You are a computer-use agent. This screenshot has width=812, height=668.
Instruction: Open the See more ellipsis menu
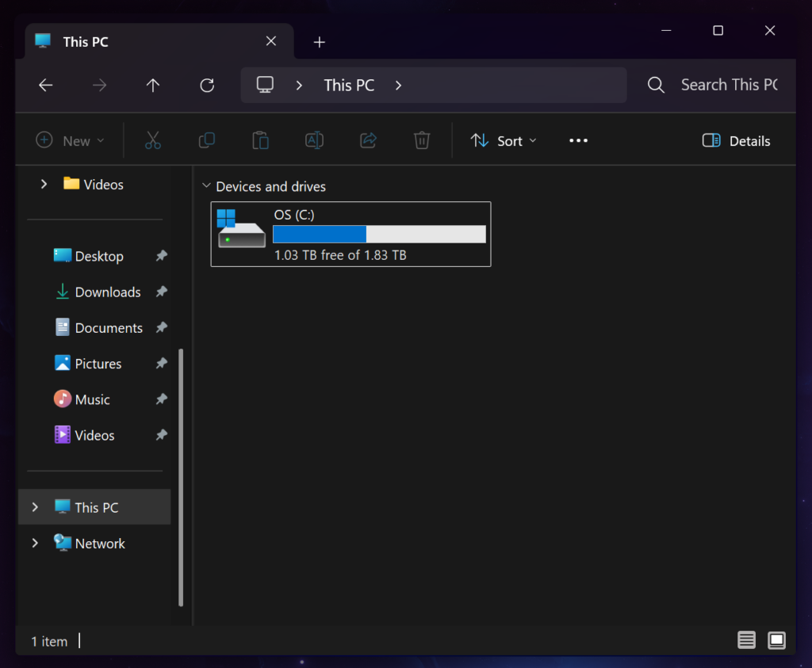[578, 141]
